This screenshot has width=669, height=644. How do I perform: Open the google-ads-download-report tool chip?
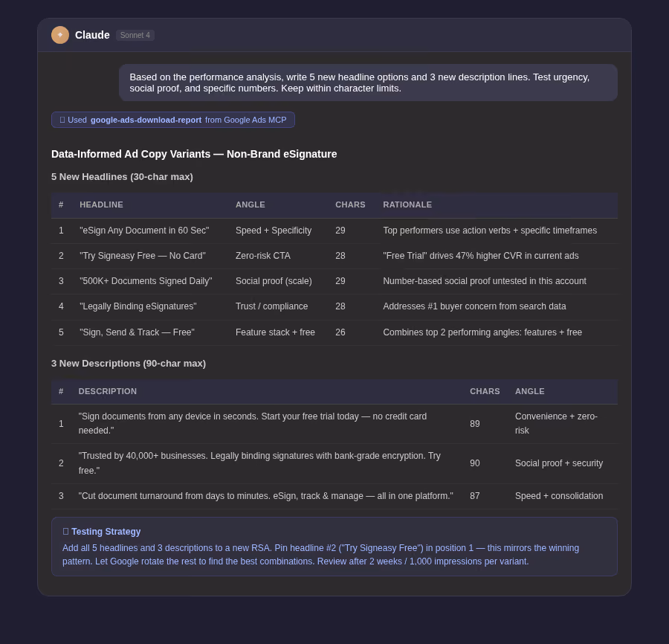coord(172,120)
